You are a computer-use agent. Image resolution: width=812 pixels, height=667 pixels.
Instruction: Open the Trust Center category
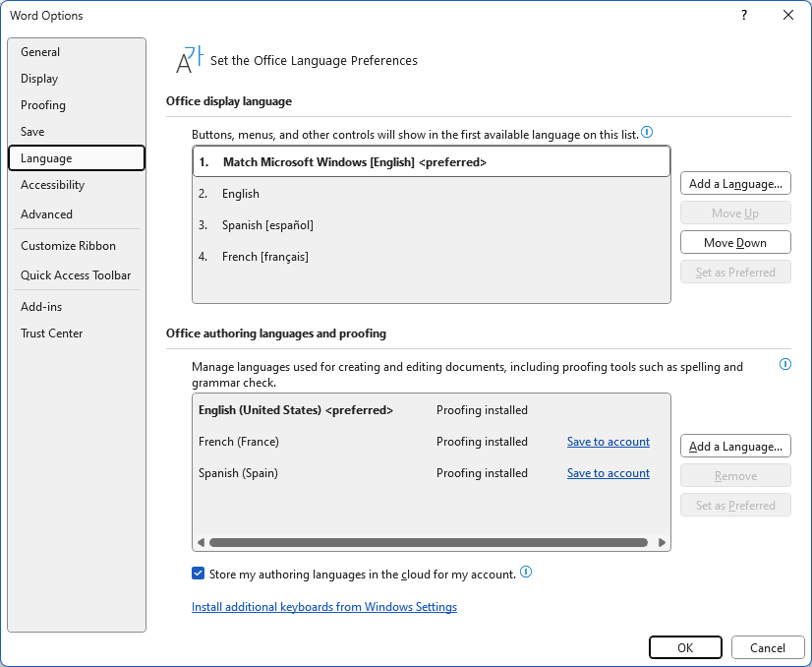pos(77,333)
